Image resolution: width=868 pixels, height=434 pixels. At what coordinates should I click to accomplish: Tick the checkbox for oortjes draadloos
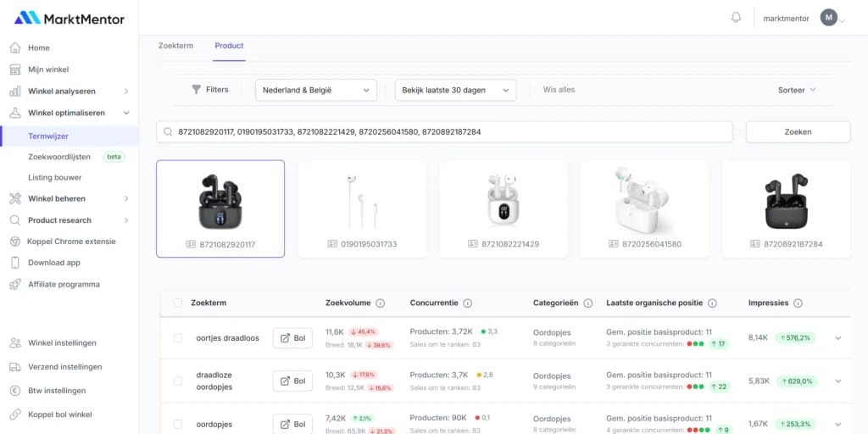(178, 338)
